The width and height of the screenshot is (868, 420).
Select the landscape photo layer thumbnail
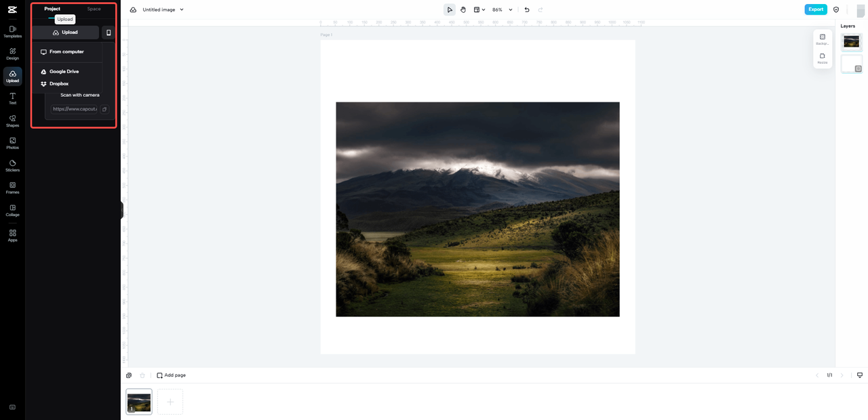click(x=852, y=42)
